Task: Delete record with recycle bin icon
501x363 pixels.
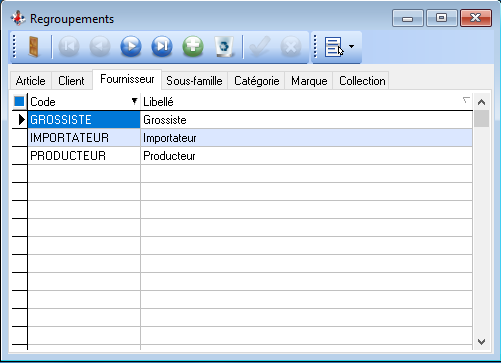Action: click(224, 46)
